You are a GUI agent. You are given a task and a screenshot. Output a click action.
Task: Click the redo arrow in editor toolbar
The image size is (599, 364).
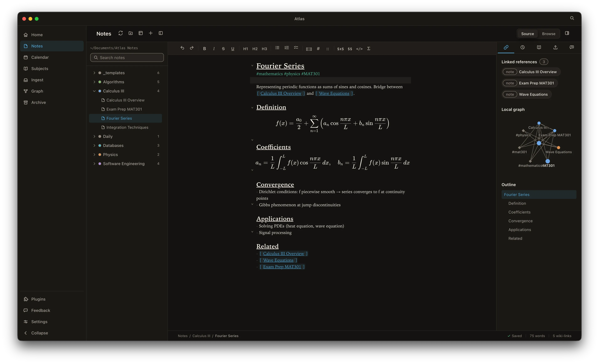coord(192,48)
